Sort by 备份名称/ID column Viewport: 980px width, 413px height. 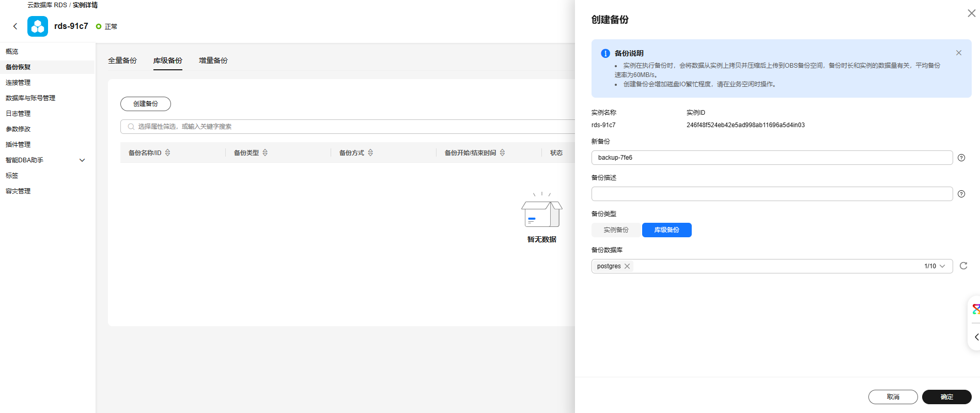tap(167, 152)
